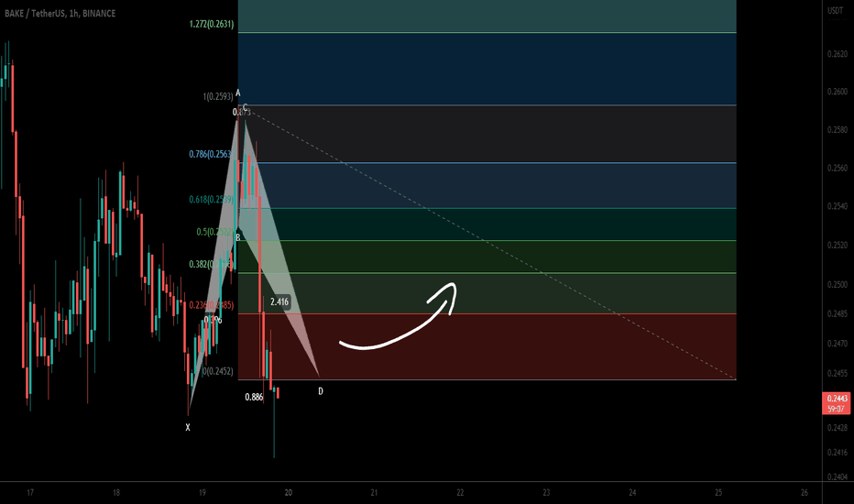Click date 20 on the time axis

click(x=288, y=493)
